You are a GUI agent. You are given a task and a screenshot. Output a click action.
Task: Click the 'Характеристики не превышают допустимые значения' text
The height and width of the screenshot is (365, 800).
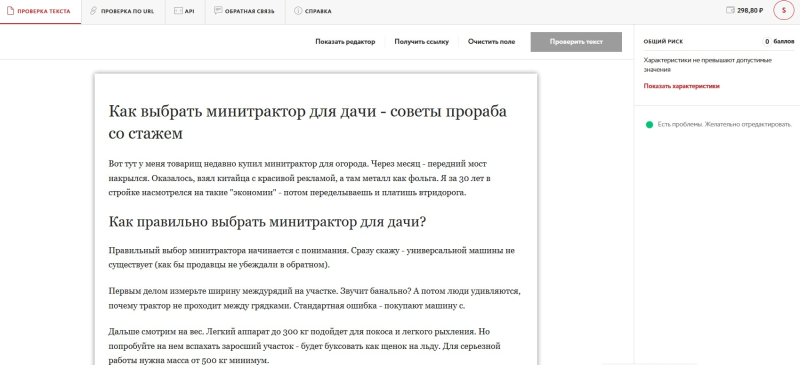coord(708,64)
